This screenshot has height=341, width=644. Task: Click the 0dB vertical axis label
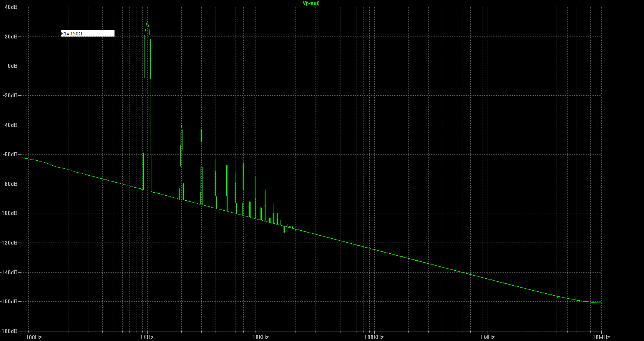[13, 66]
